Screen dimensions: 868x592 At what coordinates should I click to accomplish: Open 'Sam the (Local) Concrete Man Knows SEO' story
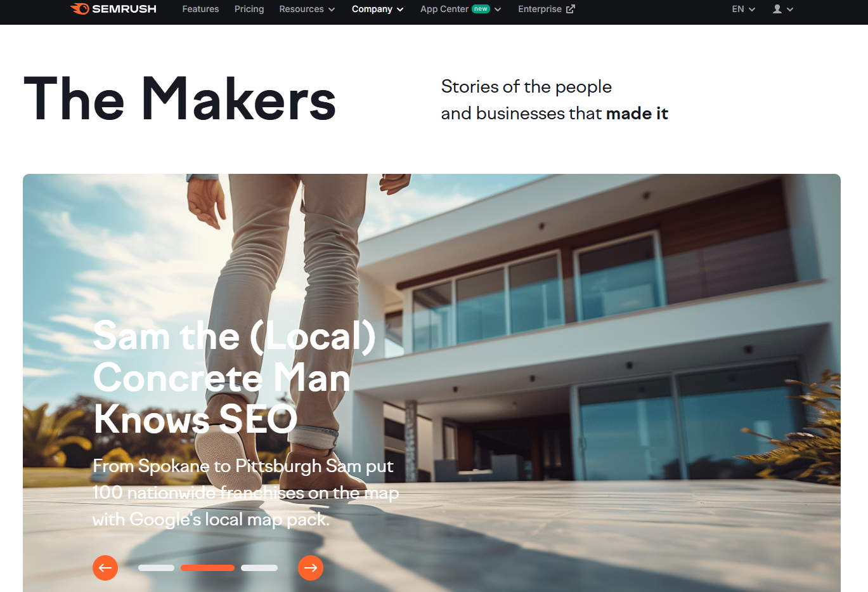coord(235,378)
